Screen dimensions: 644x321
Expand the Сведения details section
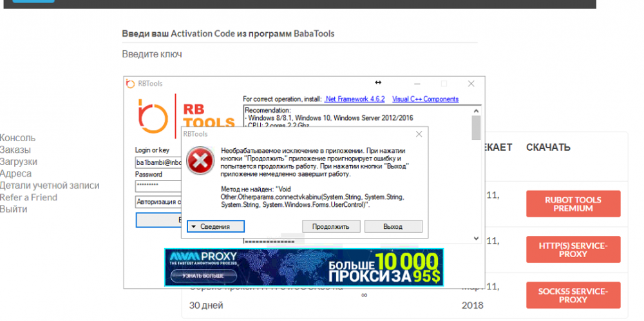click(x=216, y=226)
